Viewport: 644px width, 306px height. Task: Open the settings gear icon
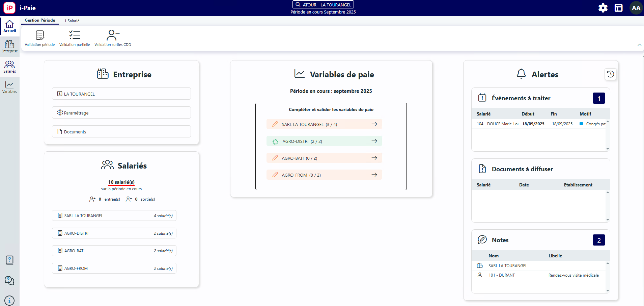pos(603,8)
